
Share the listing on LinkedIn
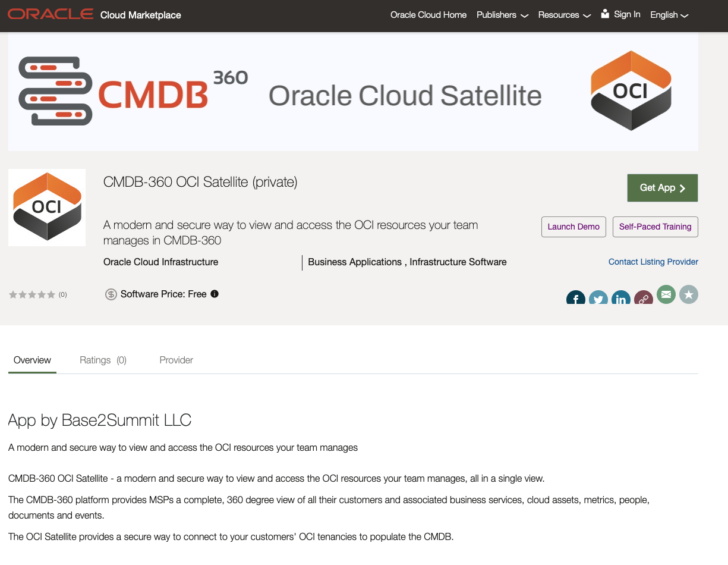(621, 297)
